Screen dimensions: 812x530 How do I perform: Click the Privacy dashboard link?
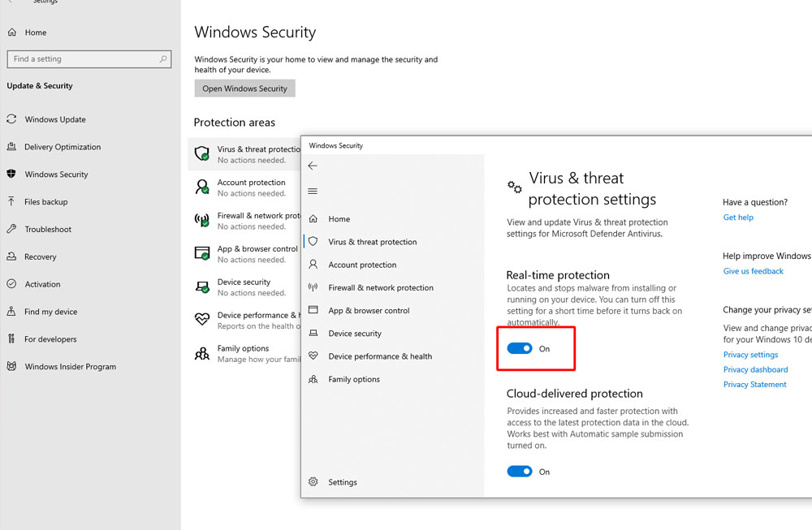[755, 369]
